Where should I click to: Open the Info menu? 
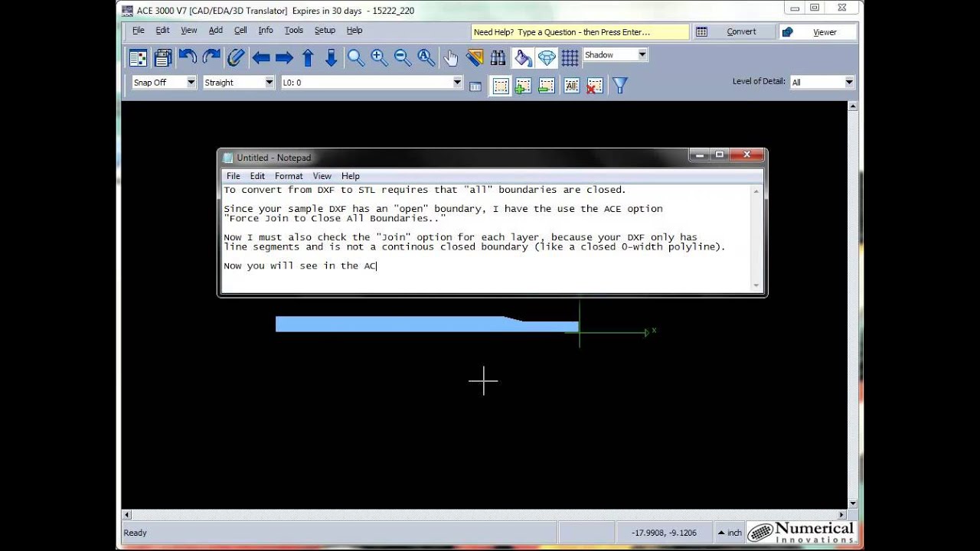[x=266, y=31]
